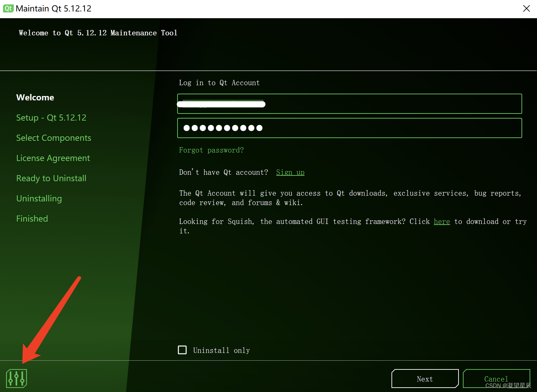
Task: Open the installer settings sliders icon
Action: (17, 379)
